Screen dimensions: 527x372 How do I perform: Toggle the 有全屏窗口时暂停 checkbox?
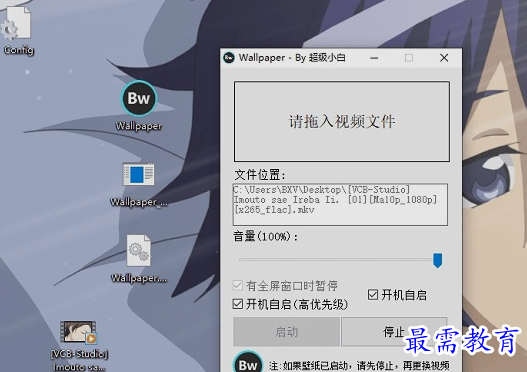pos(238,286)
